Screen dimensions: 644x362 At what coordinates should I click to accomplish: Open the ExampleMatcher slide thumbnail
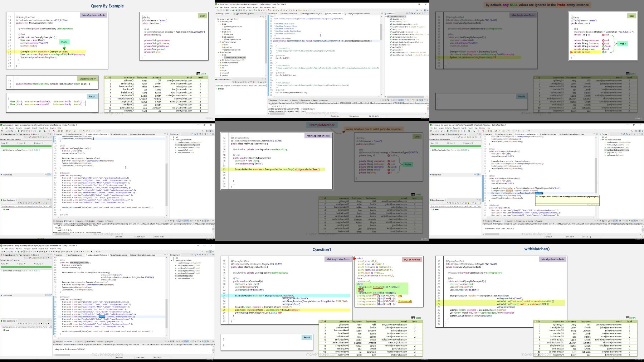pyautogui.click(x=322, y=181)
